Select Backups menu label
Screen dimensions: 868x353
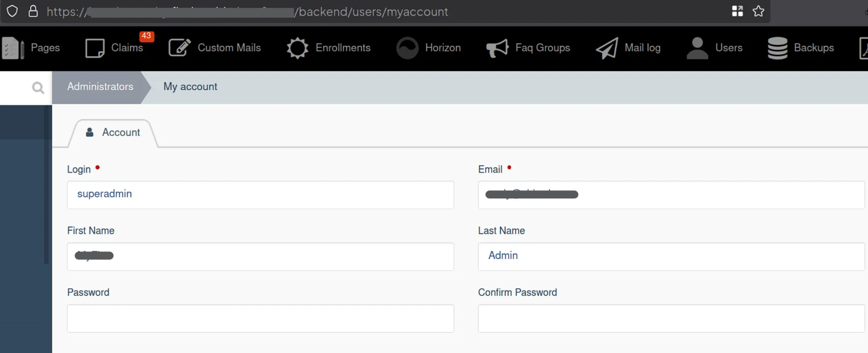[814, 48]
